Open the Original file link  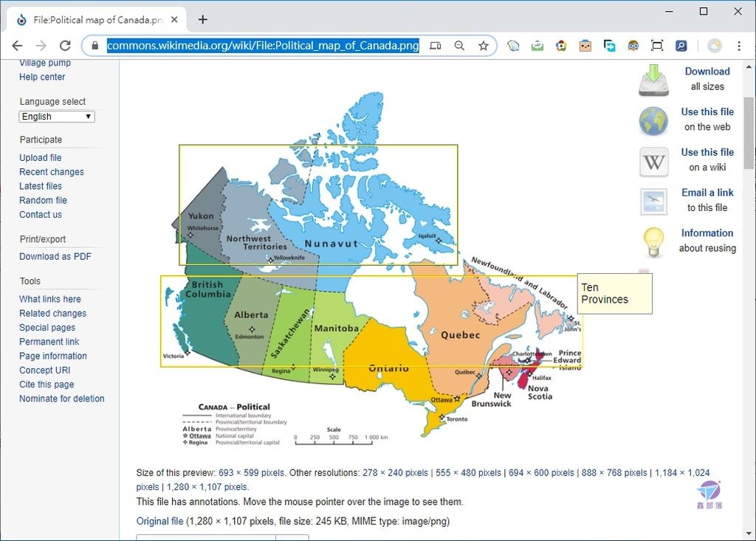click(159, 521)
